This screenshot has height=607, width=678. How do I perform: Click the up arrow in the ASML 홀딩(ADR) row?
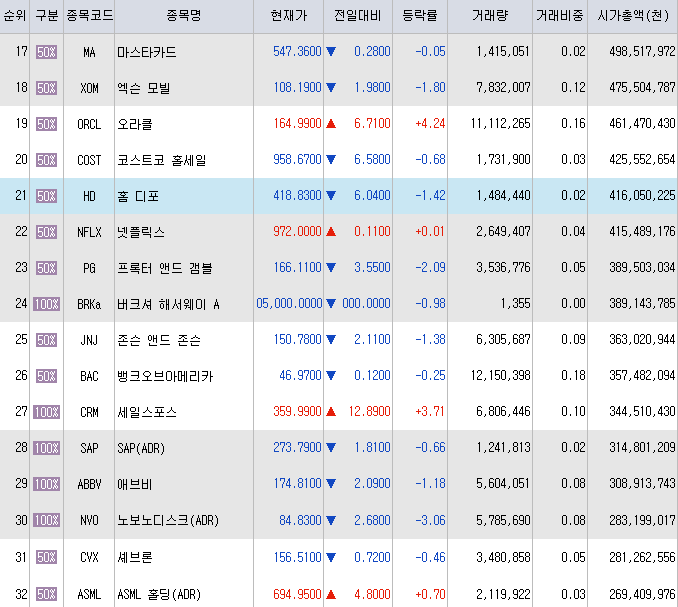coord(331,594)
